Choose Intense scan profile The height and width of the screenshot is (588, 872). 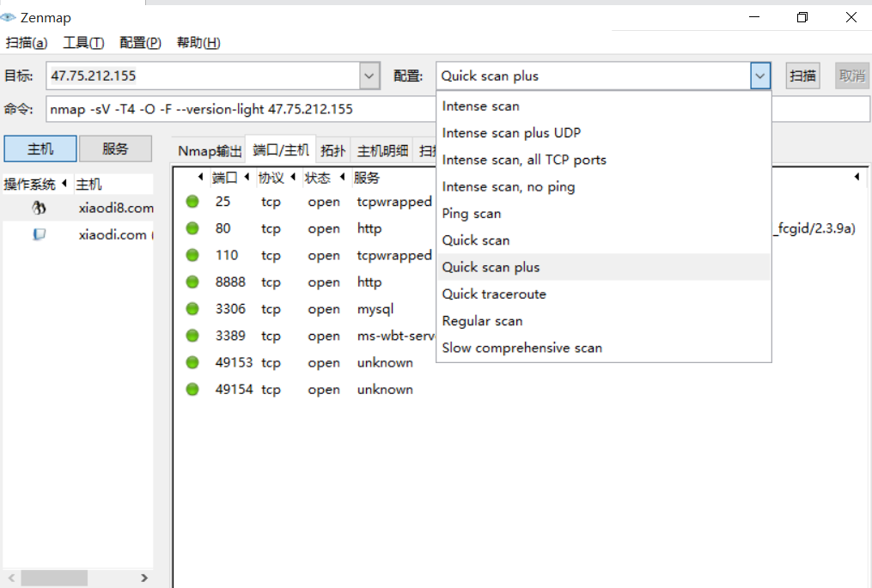tap(604, 106)
